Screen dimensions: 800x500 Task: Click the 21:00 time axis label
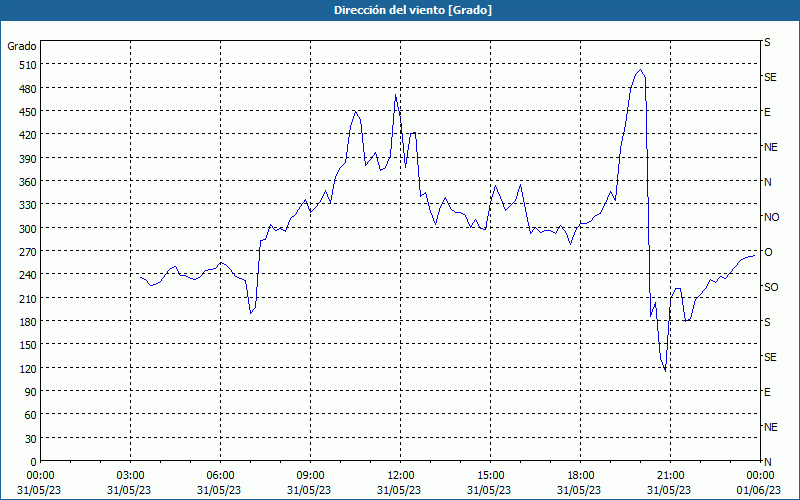pos(670,476)
